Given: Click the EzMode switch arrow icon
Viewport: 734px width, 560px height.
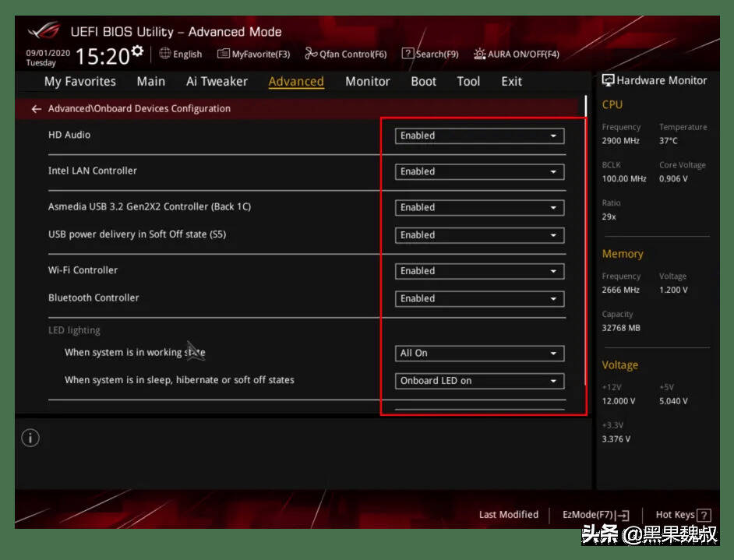Looking at the screenshot, I should [x=623, y=515].
